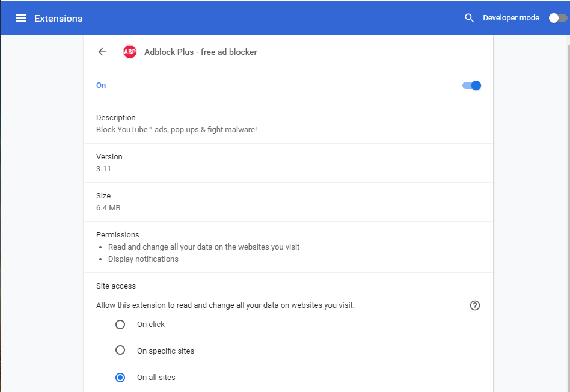
Task: Click the Site access heading
Action: click(x=115, y=286)
